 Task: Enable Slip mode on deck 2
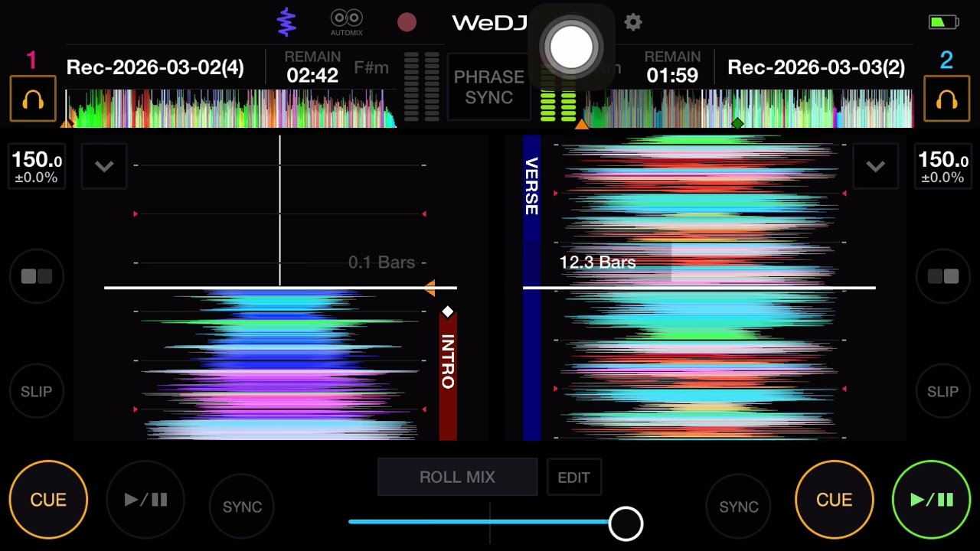942,391
